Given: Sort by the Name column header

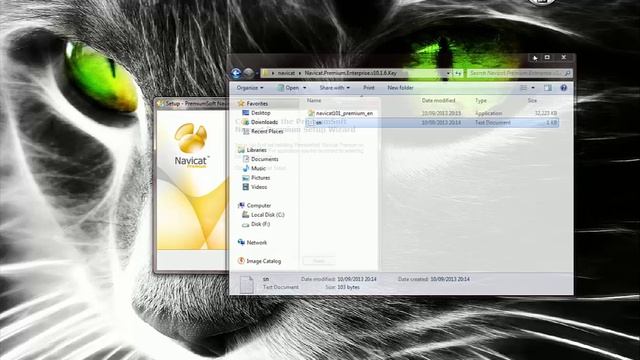Looking at the screenshot, I should (x=314, y=100).
